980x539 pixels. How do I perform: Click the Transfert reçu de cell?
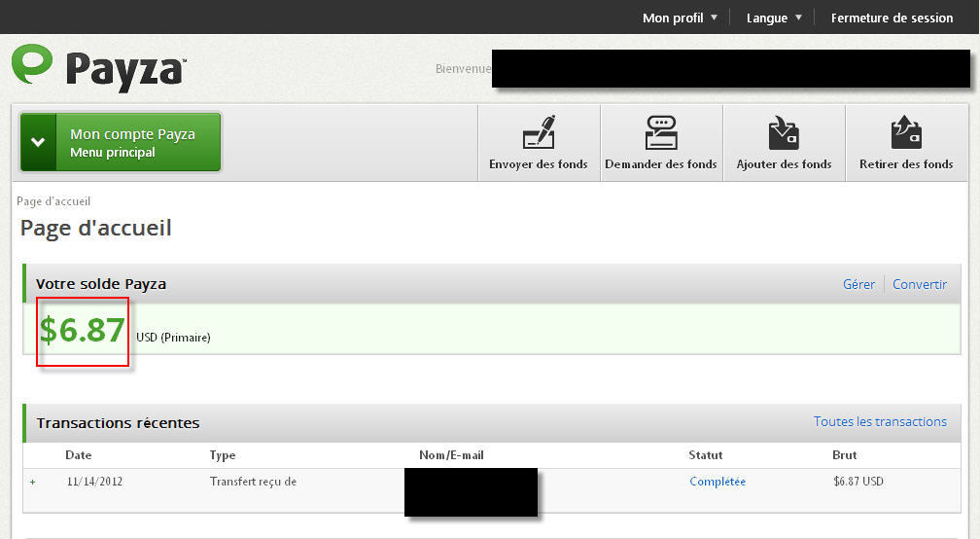253,482
